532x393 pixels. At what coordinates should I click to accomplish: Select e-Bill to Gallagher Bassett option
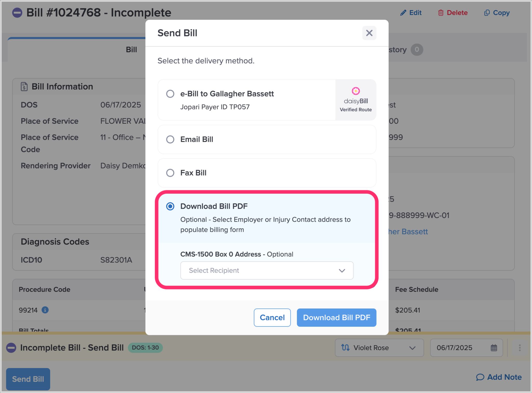pos(170,94)
